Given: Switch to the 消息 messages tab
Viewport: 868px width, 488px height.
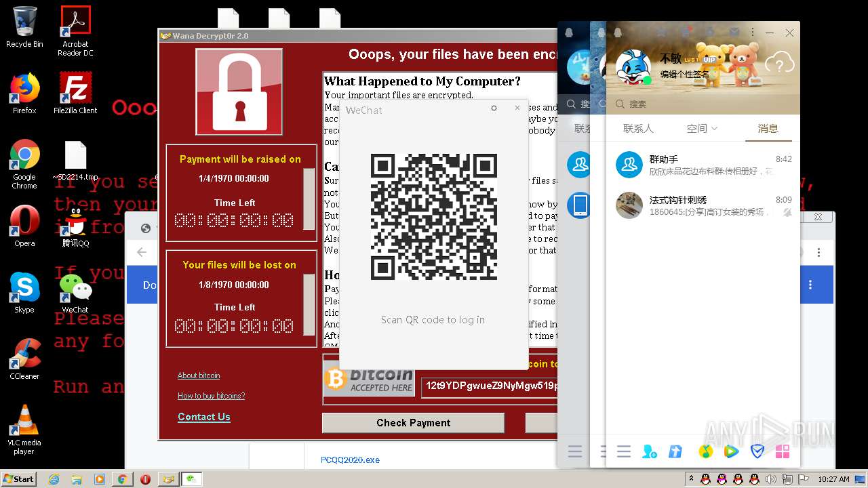Looking at the screenshot, I should click(x=768, y=129).
